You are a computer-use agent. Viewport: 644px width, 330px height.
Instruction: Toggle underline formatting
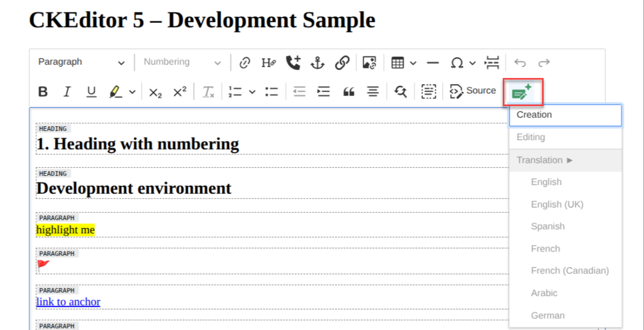coord(91,92)
